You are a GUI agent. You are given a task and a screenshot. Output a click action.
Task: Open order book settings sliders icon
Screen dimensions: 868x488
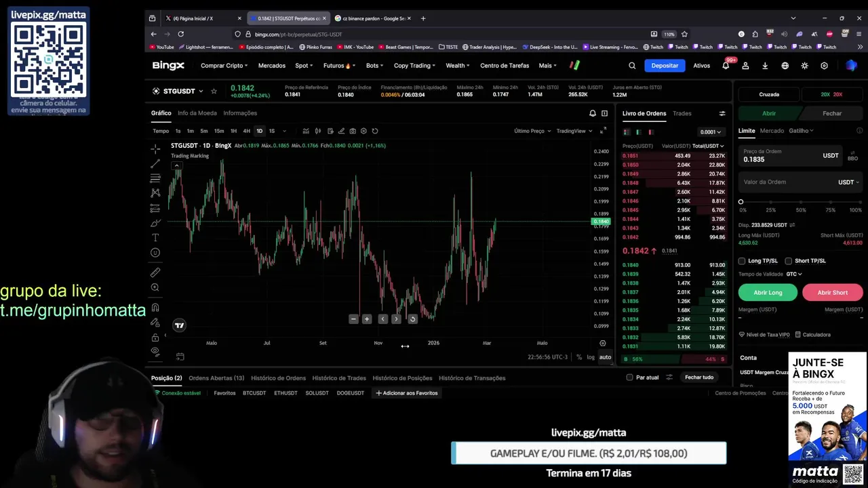[722, 113]
